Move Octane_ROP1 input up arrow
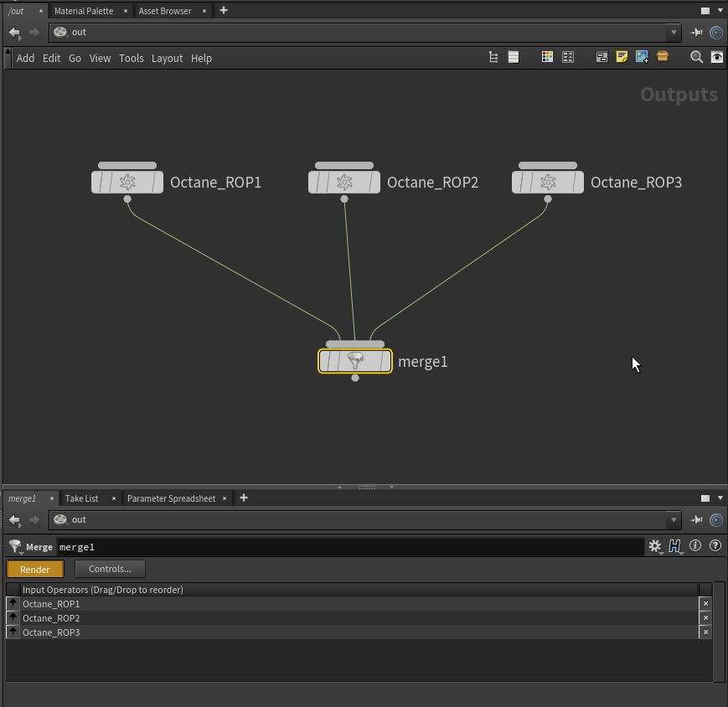The width and height of the screenshot is (728, 707). tap(13, 603)
